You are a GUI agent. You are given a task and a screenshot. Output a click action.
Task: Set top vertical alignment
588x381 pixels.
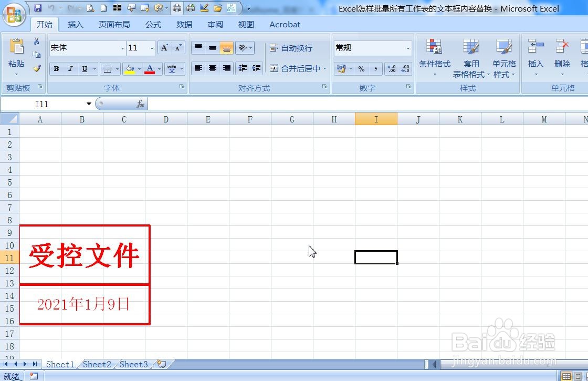198,48
